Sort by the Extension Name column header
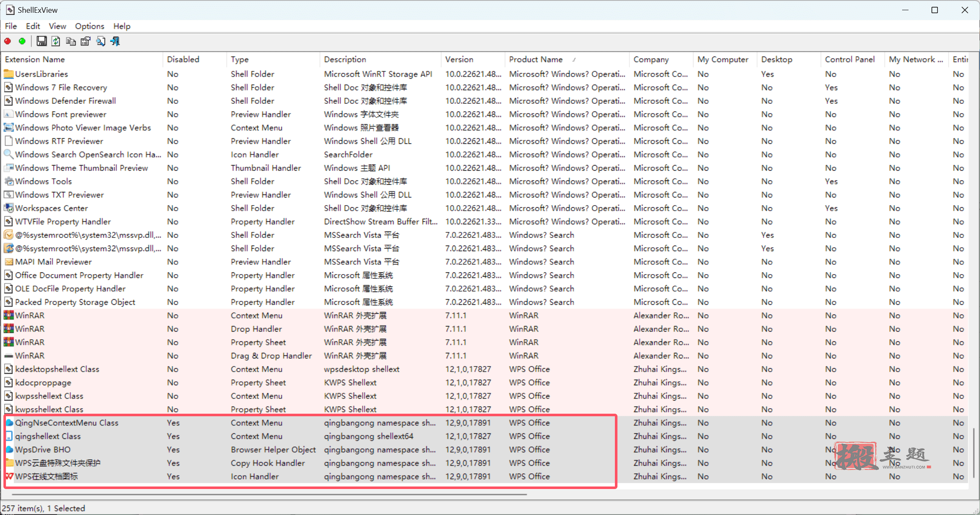 [x=82, y=60]
